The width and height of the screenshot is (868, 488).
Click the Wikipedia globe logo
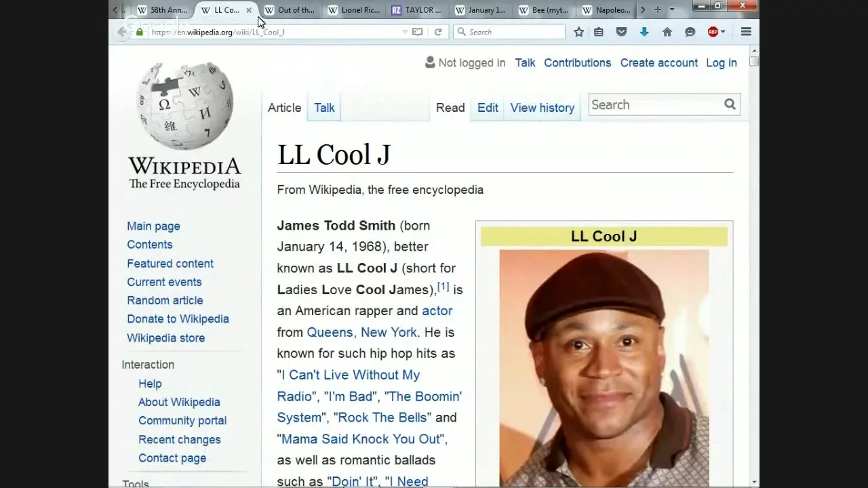coord(184,105)
